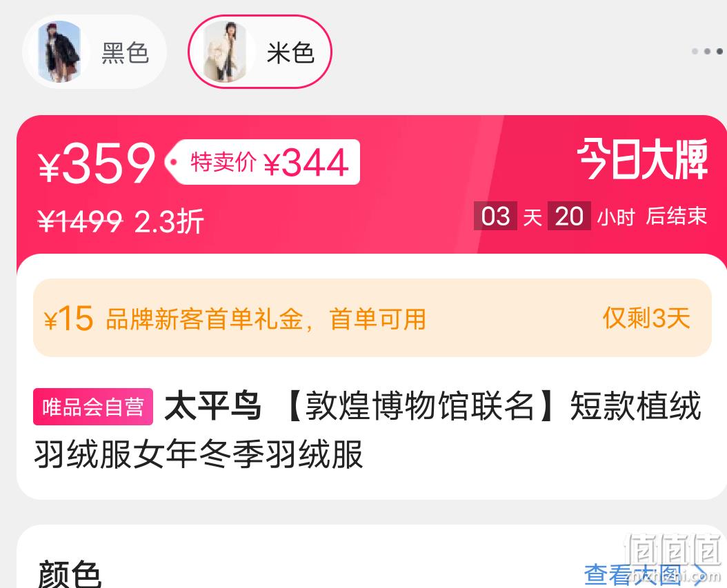Claim the ¥15 品牌新客首单礼金 coupon
Viewport: 727px width, 588px height.
pos(372,318)
